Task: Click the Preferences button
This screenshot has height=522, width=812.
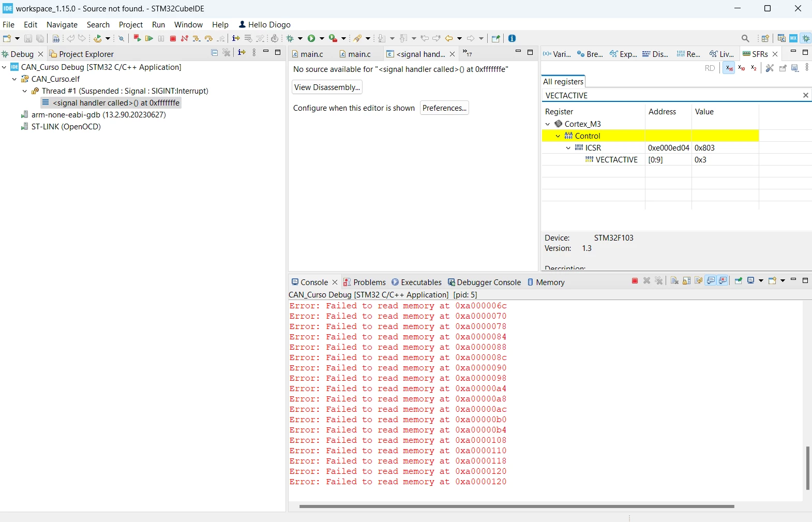Action: [444, 108]
